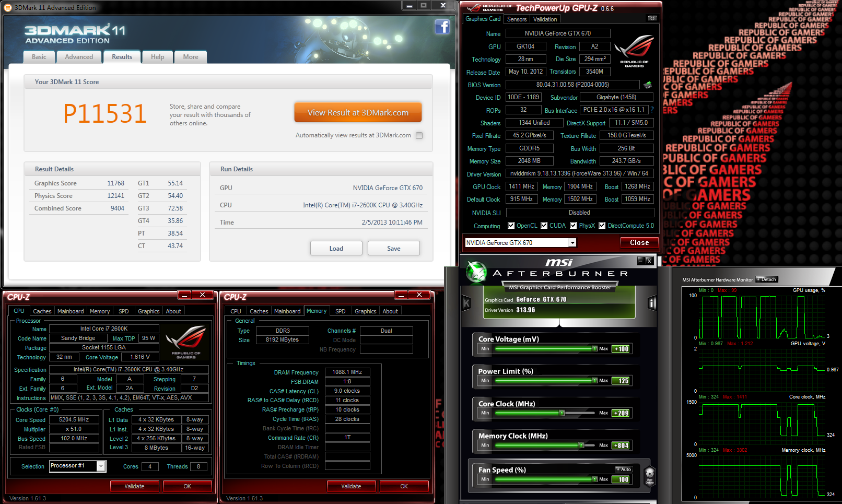Adjust the Core Voltage slider handle

595,349
